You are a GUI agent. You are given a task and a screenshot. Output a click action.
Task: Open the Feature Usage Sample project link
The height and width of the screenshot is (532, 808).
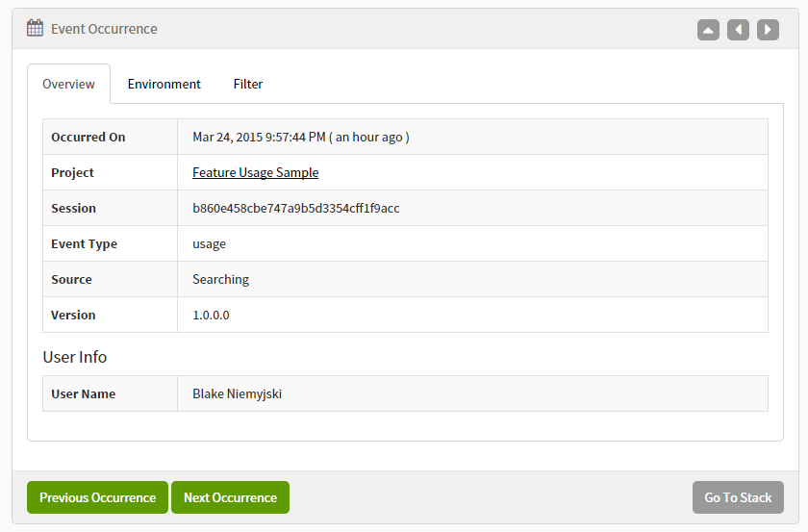pos(255,172)
